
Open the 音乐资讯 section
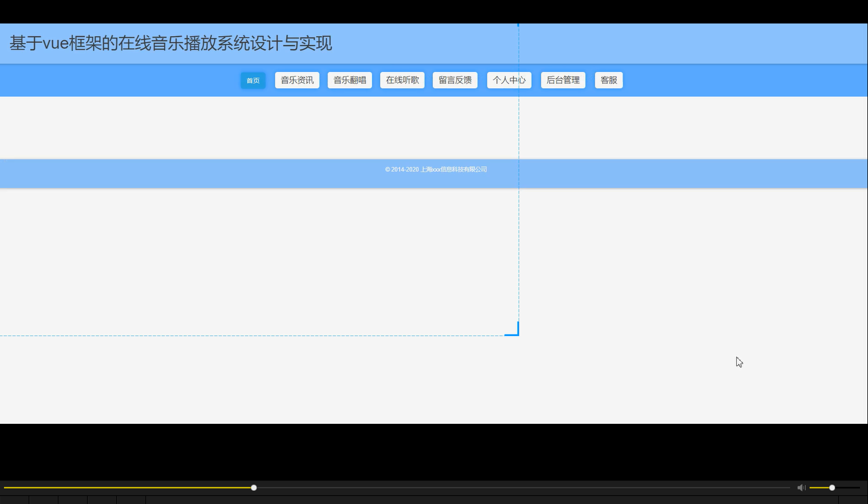[x=297, y=80]
